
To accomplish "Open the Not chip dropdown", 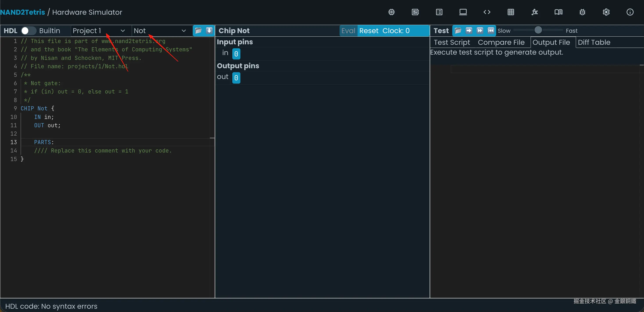I will click(x=160, y=31).
